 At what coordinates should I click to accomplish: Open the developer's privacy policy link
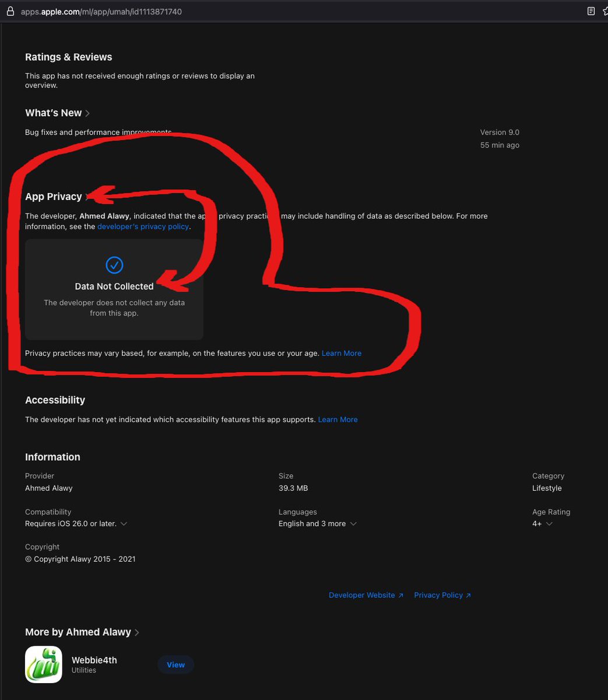(143, 226)
